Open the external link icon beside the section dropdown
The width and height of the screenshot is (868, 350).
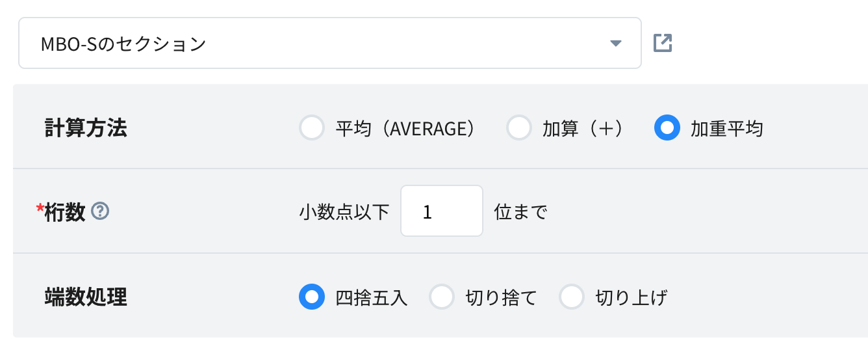[662, 44]
